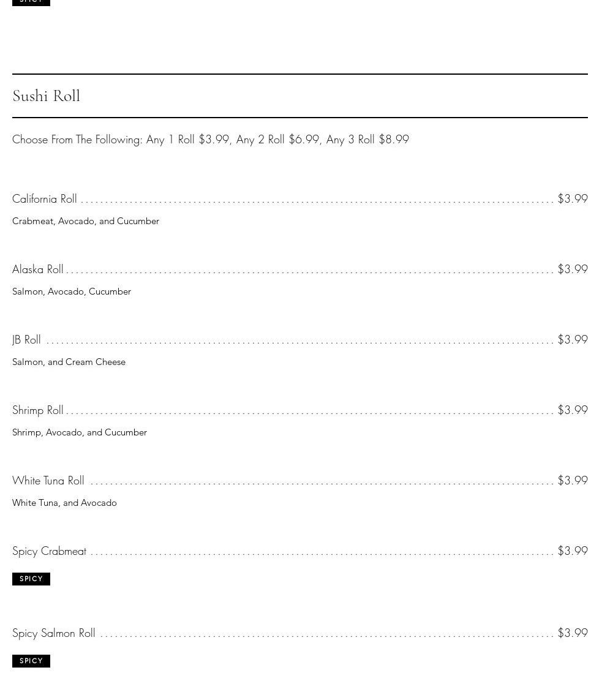Click the White Tuna, and Avocado description
This screenshot has height=700, width=591.
tap(64, 503)
